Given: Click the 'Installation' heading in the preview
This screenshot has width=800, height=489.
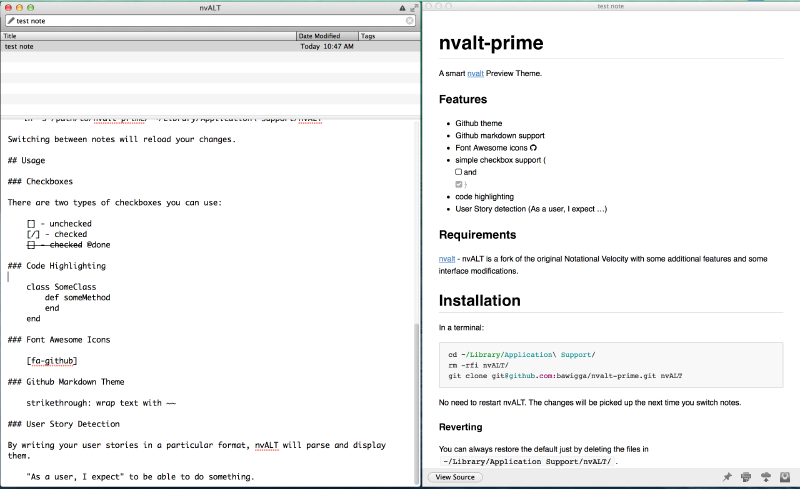Looking at the screenshot, I should pos(480,301).
